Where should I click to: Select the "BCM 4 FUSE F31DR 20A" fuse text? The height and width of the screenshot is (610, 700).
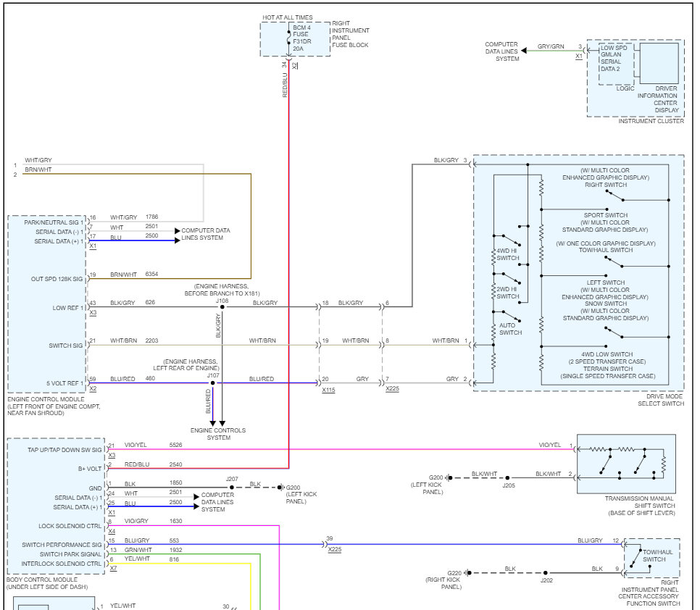point(301,38)
